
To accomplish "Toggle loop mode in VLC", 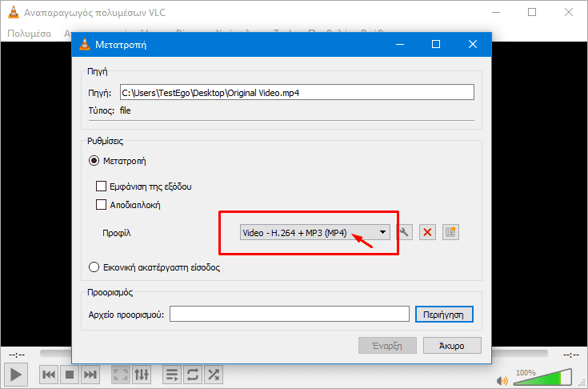I will click(x=193, y=375).
